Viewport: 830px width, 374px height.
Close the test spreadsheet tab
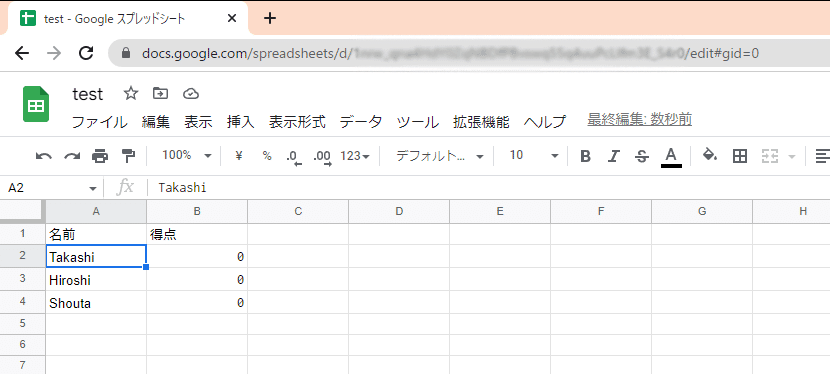(232, 19)
